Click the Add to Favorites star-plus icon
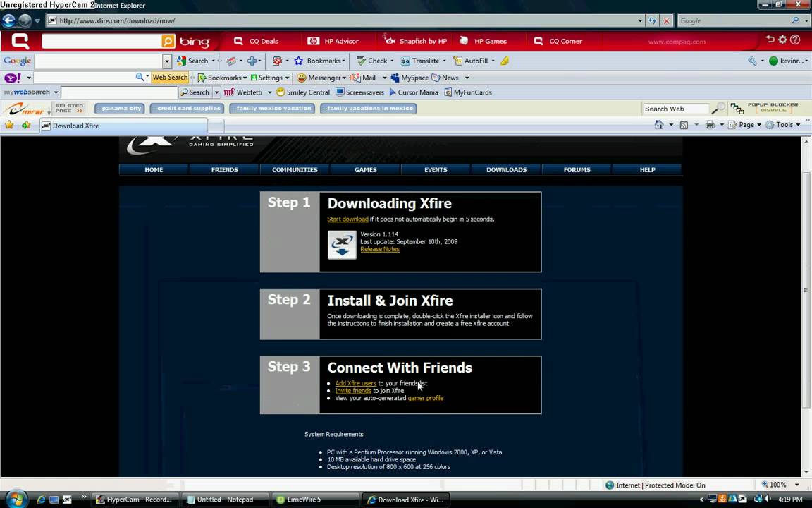 tap(26, 125)
